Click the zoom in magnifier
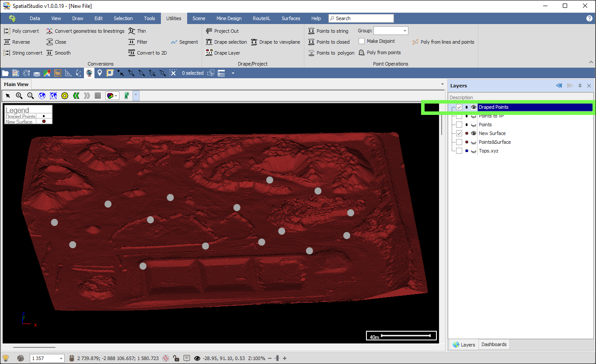 point(19,96)
